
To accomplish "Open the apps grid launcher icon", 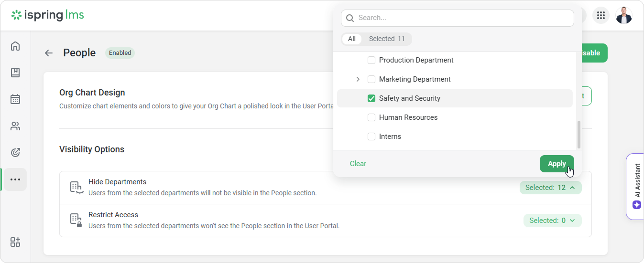I will (601, 15).
